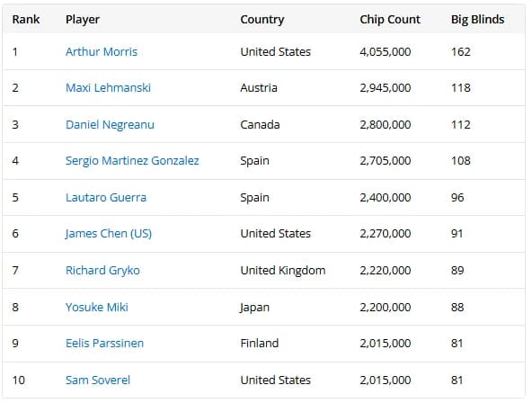The width and height of the screenshot is (532, 403).
Task: Select Lautaro Guerra player link
Action: pos(106,197)
